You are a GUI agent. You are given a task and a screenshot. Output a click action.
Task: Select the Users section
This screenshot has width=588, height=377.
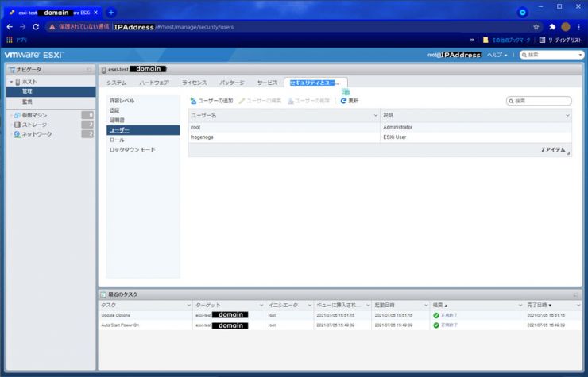(x=143, y=130)
